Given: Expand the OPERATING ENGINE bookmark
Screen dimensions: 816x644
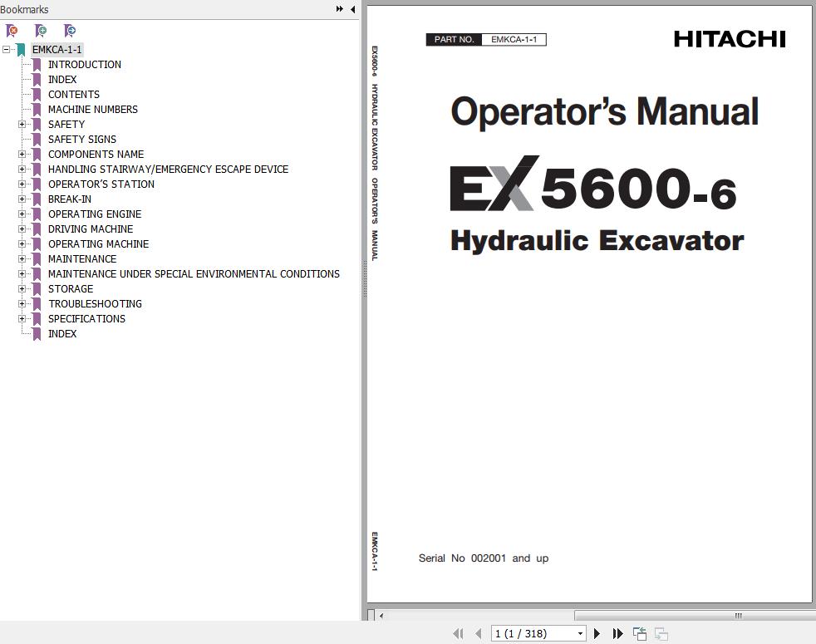Looking at the screenshot, I should [x=22, y=214].
